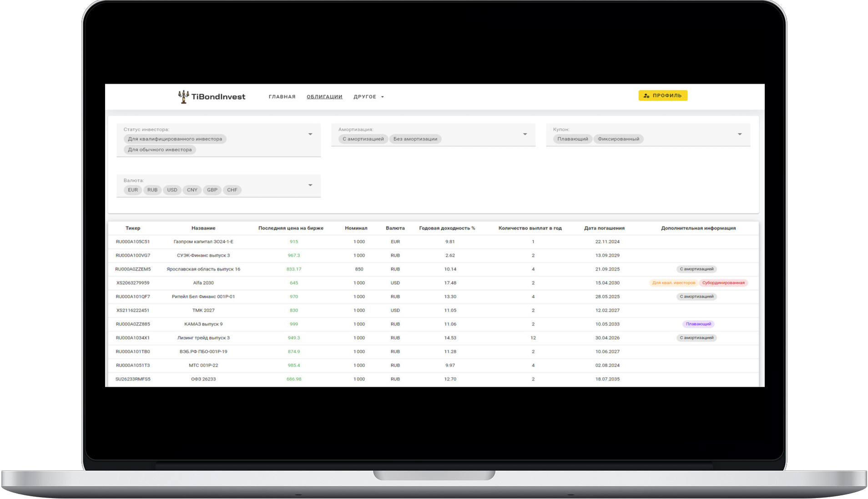
Task: Click the Плавающий coupon filter chip
Action: click(573, 139)
